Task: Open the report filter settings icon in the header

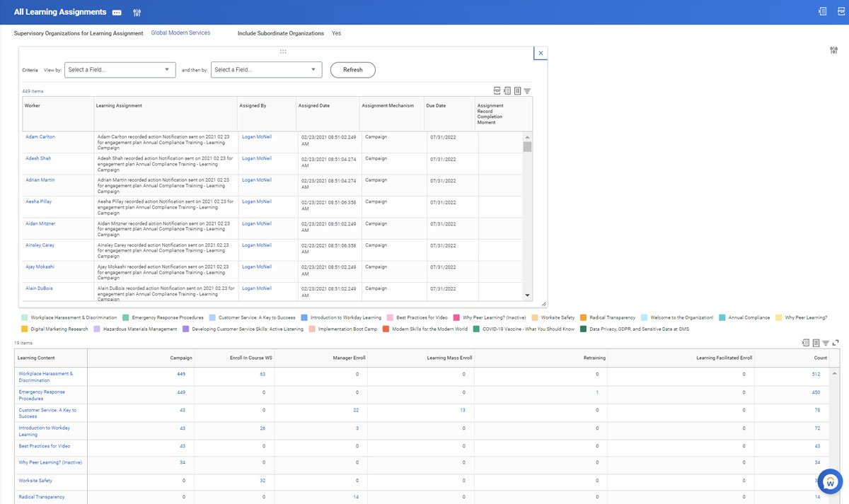Action: pyautogui.click(x=137, y=13)
